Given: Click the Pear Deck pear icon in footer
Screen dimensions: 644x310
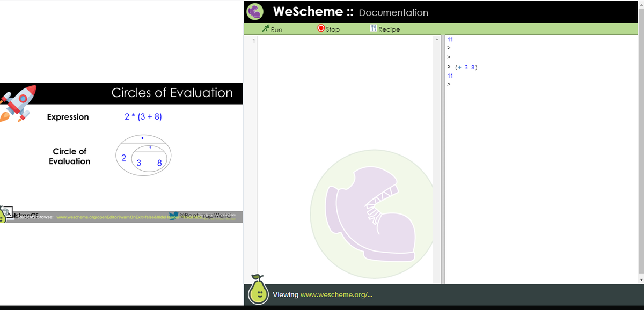Looking at the screenshot, I should [x=259, y=290].
